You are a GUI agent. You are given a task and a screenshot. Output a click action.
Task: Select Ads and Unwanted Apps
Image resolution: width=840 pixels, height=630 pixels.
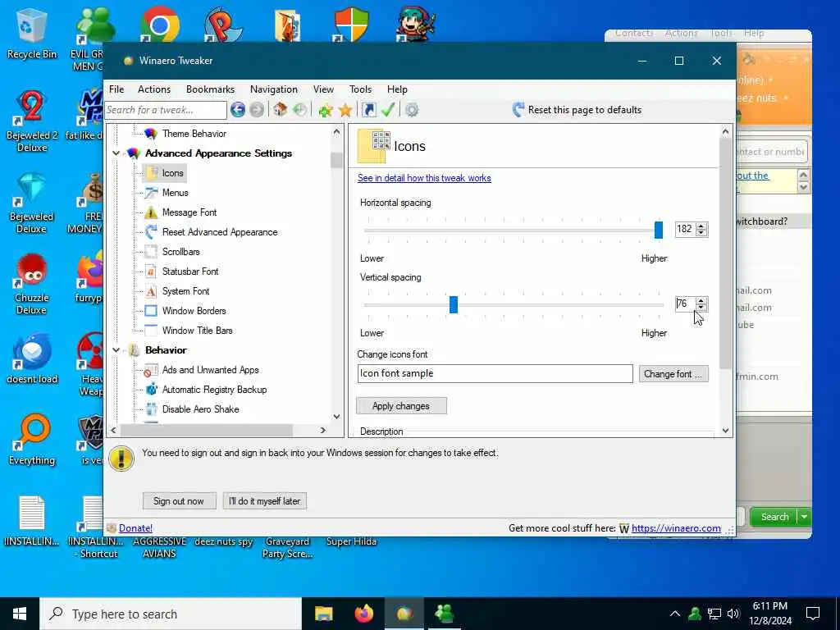coord(210,370)
